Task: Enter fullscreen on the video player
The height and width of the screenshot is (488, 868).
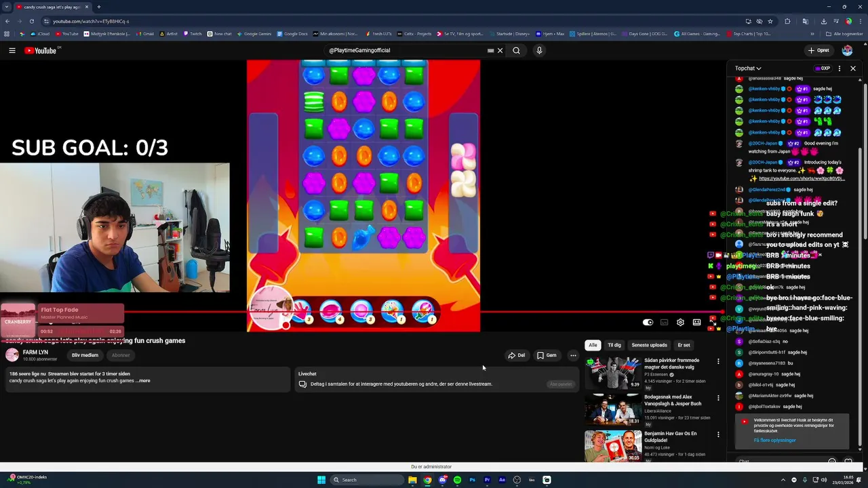Action: click(x=713, y=323)
